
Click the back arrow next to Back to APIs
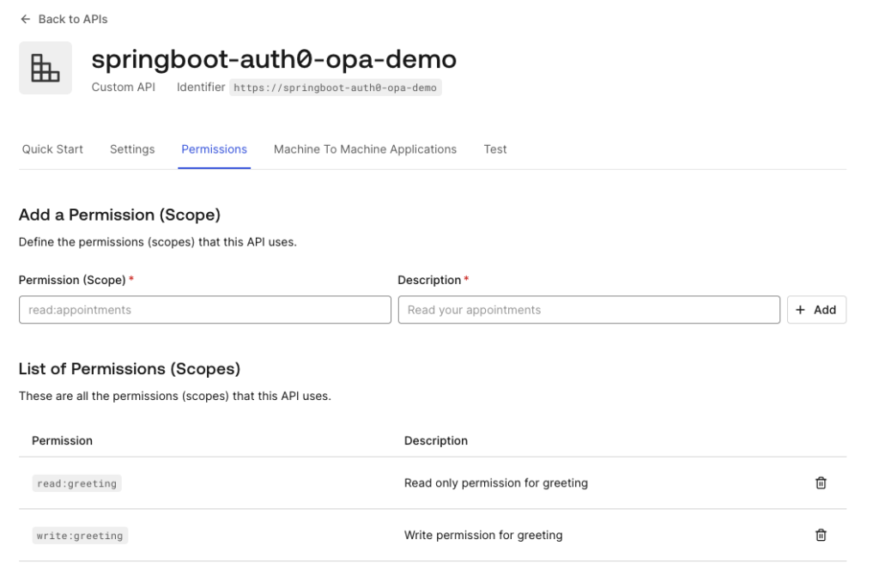25,19
